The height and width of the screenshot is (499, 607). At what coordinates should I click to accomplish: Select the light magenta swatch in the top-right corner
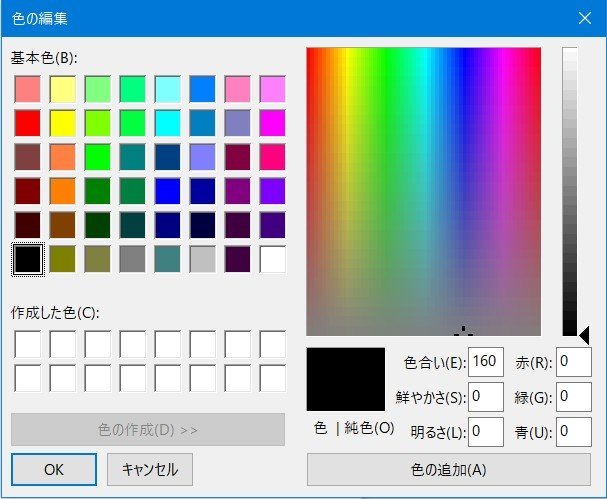[273, 89]
